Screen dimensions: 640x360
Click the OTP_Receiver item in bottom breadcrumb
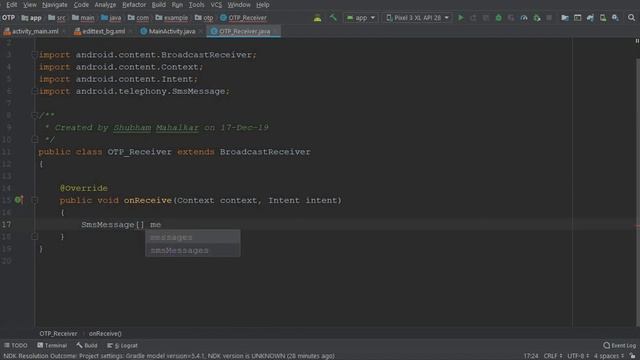point(58,333)
